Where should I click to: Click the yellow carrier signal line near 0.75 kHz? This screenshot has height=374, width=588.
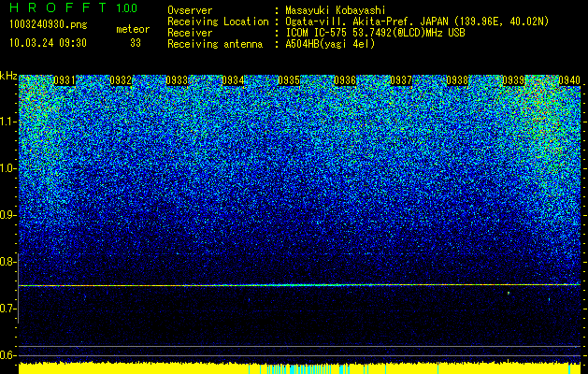click(x=299, y=285)
